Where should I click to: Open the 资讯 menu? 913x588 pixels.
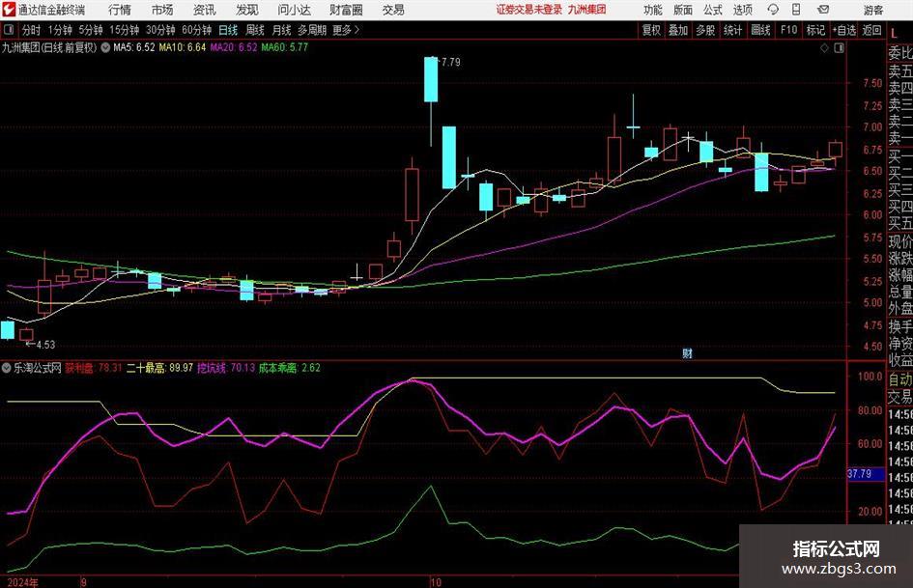pos(205,10)
